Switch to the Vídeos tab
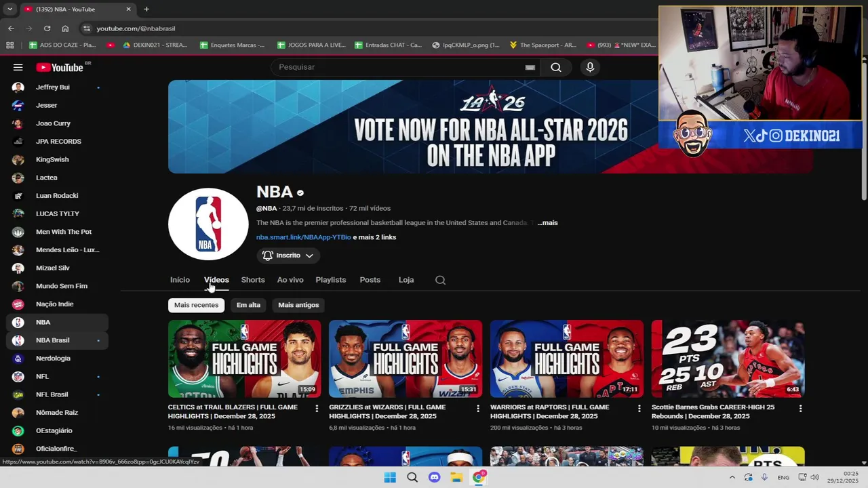Screen dimensions: 868x488 point(216,280)
